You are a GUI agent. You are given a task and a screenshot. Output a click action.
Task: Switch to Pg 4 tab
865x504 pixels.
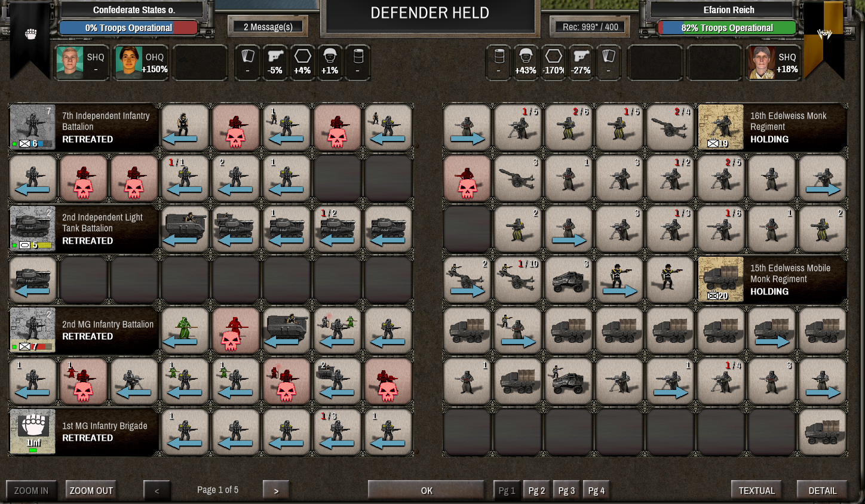[x=597, y=490]
